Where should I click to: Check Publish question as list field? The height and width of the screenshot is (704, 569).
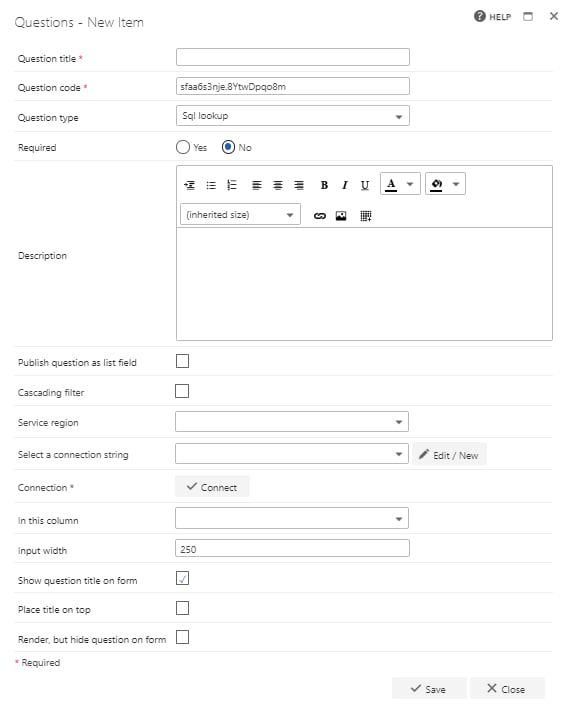(x=182, y=361)
